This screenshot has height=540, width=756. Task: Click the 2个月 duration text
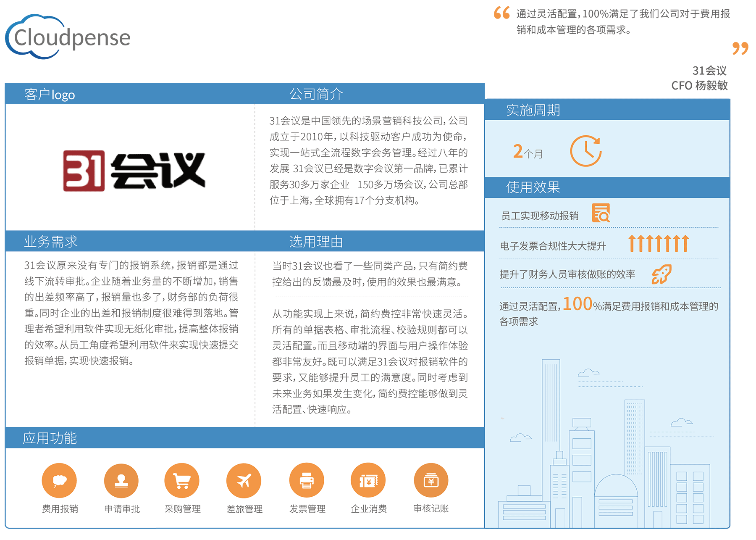tap(528, 152)
